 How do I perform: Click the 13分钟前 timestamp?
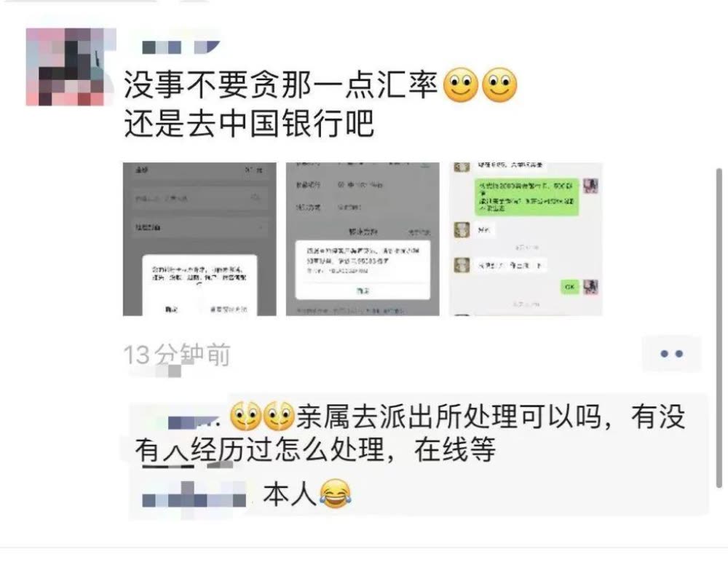177,355
